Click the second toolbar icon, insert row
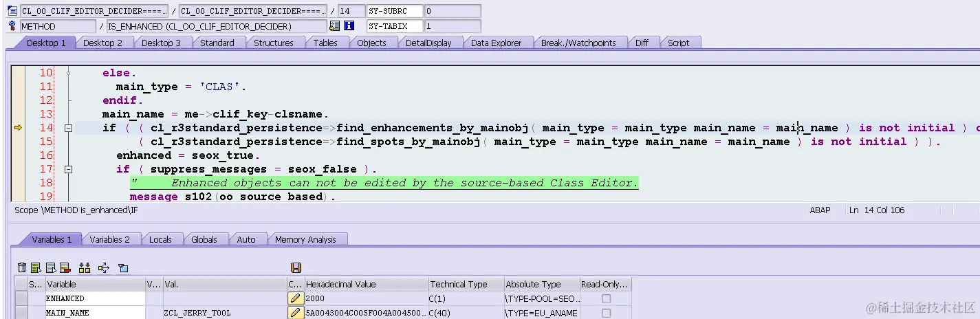The height and width of the screenshot is (319, 980). click(x=36, y=267)
